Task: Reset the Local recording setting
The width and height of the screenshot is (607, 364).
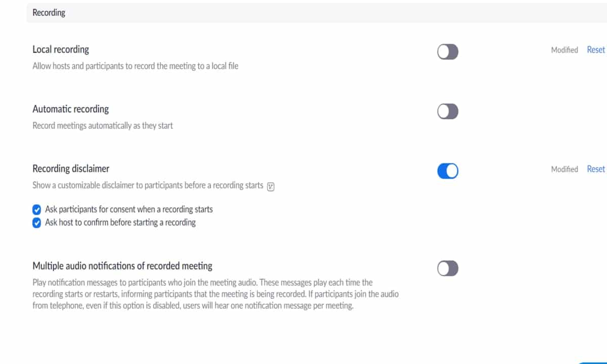Action: (595, 50)
